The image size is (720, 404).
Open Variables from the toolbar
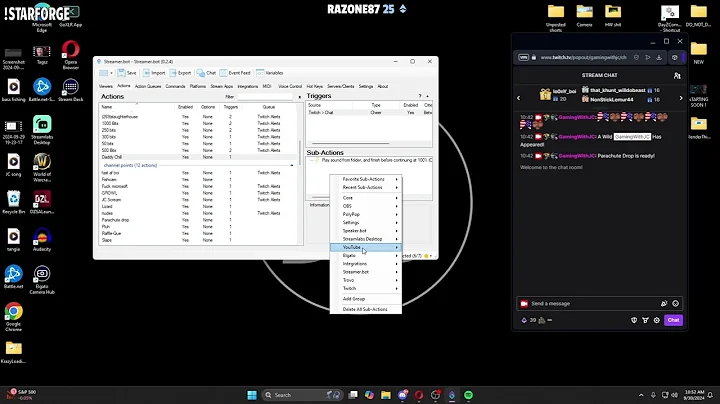click(270, 73)
